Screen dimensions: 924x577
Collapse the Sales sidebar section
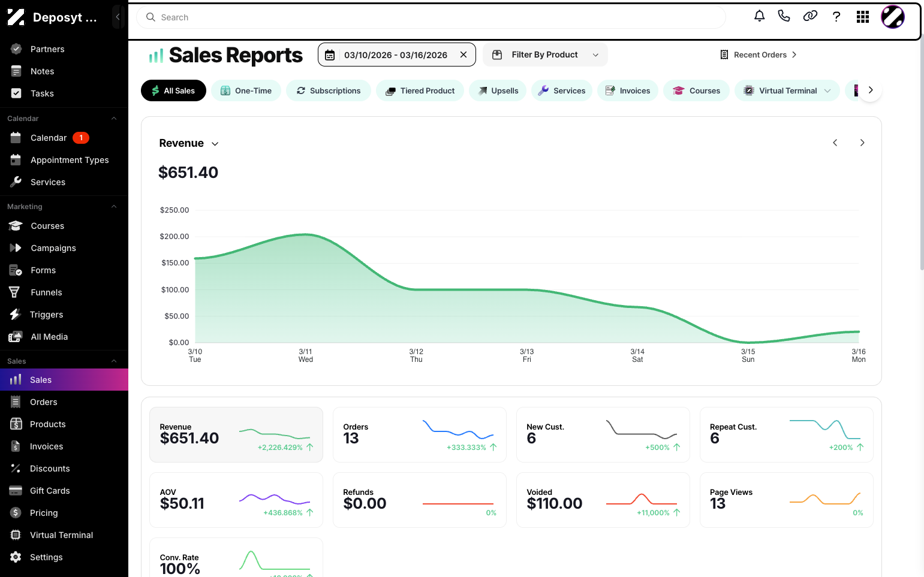114,361
